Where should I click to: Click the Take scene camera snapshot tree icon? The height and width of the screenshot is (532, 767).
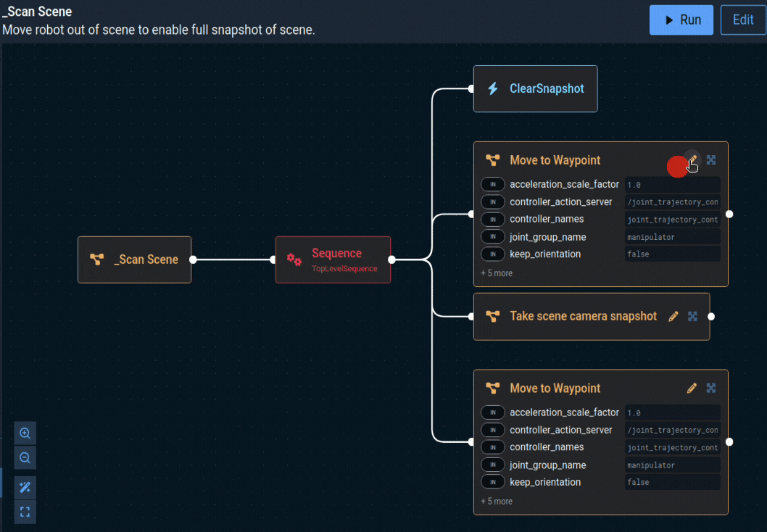coord(492,316)
